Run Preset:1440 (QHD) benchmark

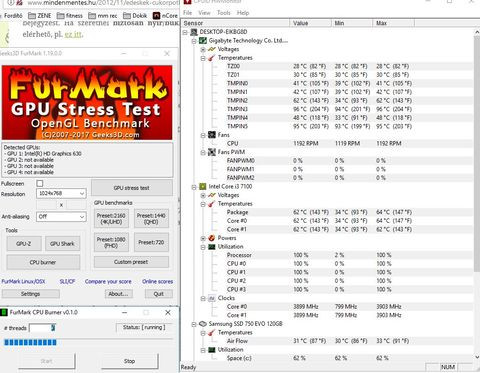tap(151, 219)
